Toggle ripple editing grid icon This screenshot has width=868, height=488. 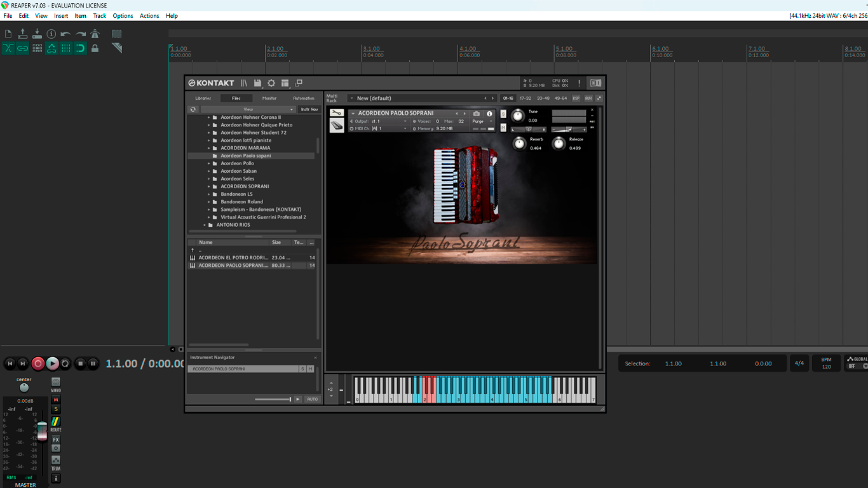[37, 48]
